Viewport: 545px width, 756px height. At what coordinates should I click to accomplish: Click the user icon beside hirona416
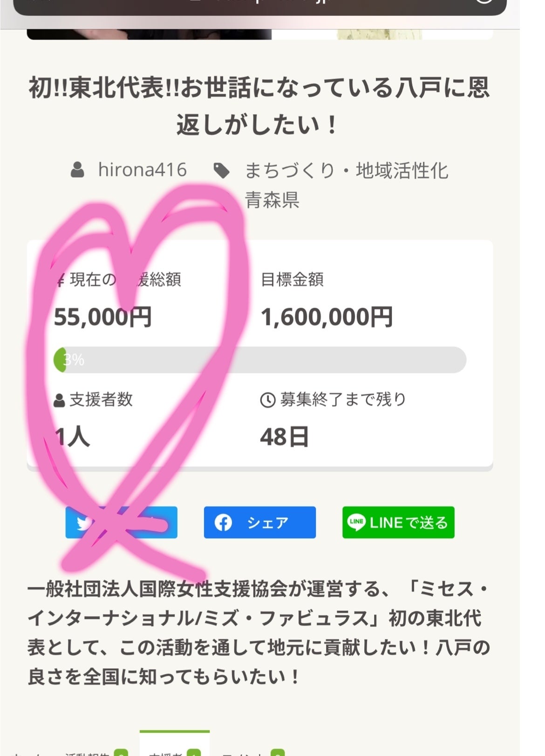(77, 170)
